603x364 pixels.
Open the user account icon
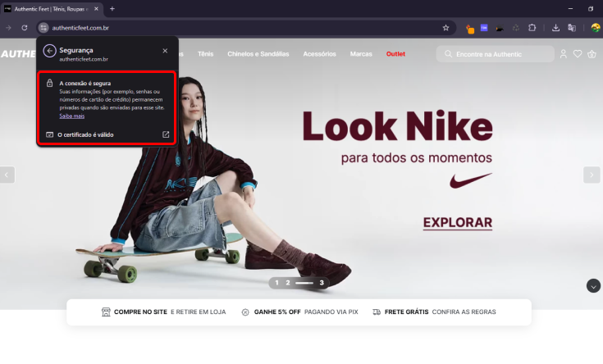[564, 54]
